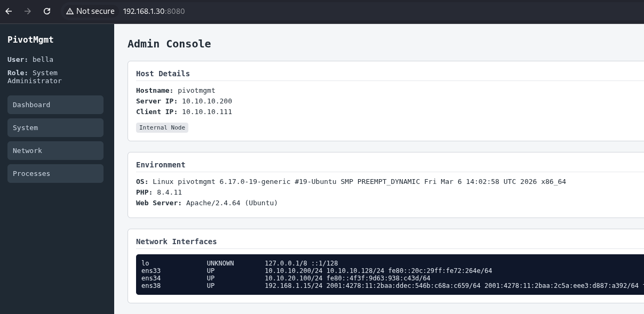Click the ens34 interface row
This screenshot has height=314, width=644.
click(x=151, y=278)
